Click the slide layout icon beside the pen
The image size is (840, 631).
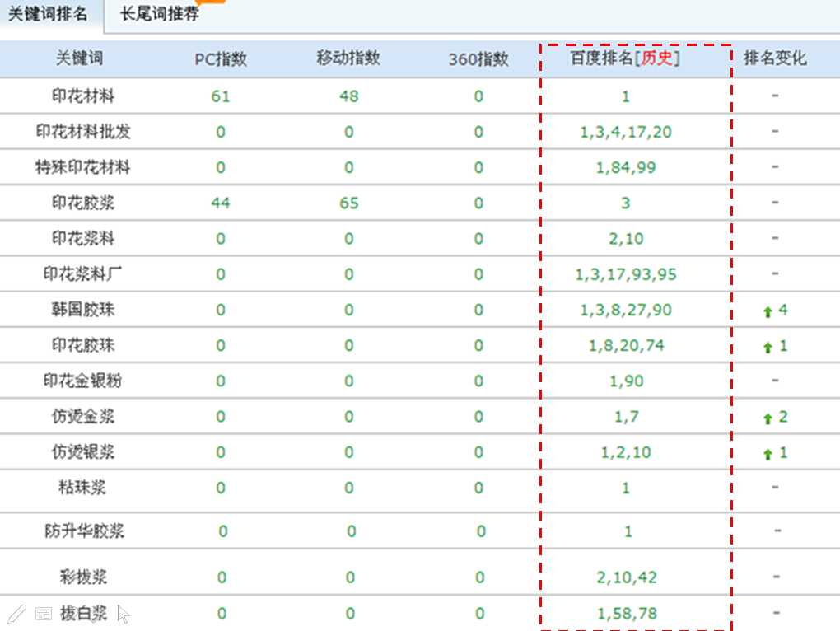click(44, 614)
